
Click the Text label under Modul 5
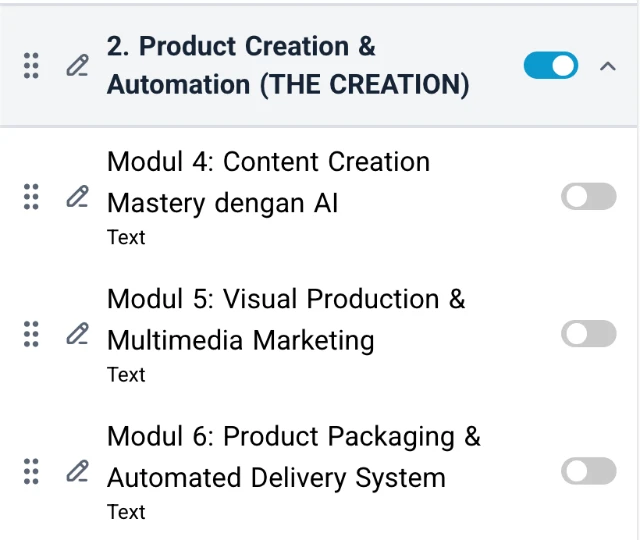point(126,374)
